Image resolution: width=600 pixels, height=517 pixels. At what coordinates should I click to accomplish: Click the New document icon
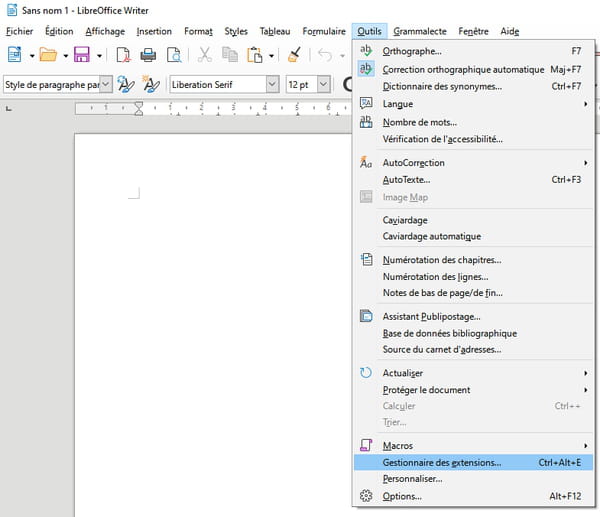click(15, 55)
